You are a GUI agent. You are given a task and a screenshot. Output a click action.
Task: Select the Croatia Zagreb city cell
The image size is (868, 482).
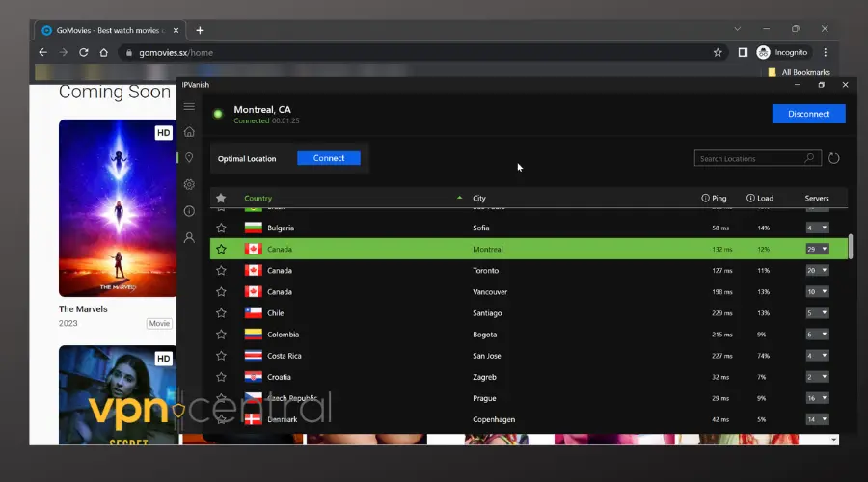pos(484,377)
